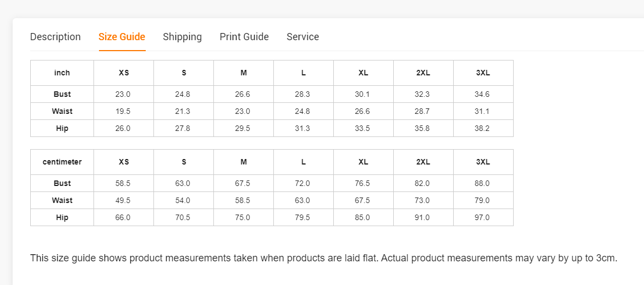Select the Size Guide tab
The image size is (644, 285).
pos(122,37)
